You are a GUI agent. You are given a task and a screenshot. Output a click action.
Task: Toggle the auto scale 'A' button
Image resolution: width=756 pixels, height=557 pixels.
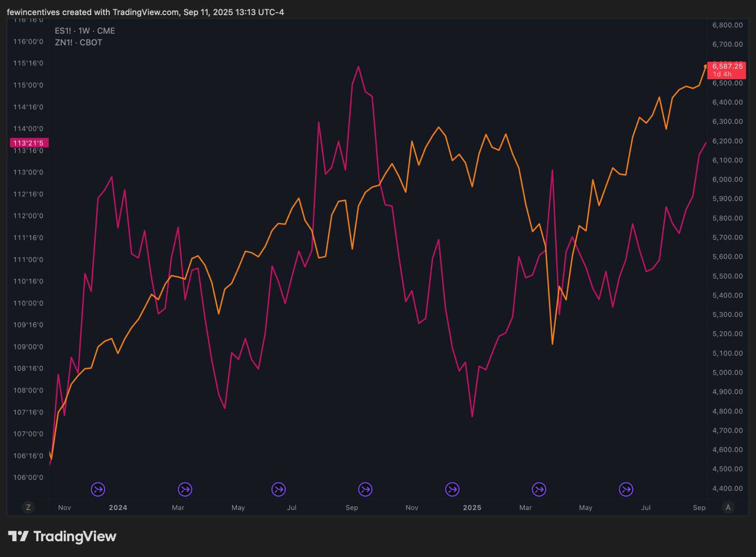pos(728,507)
